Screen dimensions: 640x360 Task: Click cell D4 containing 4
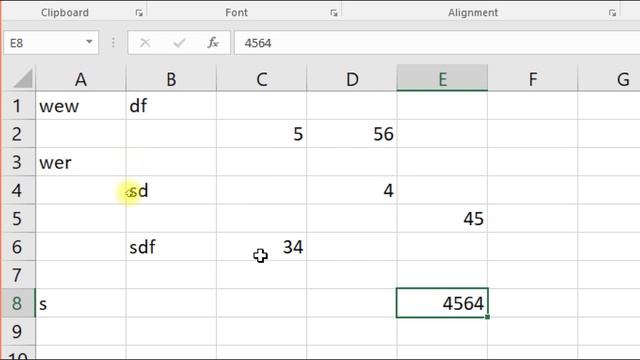pyautogui.click(x=352, y=190)
